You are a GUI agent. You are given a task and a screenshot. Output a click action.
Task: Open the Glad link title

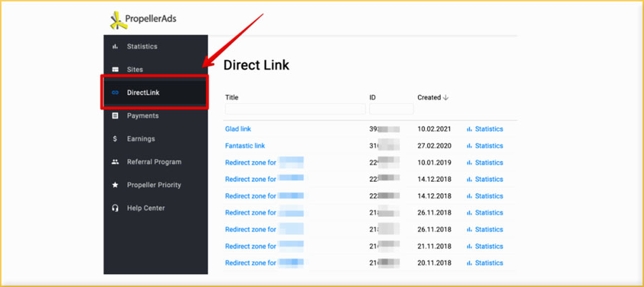[x=238, y=129]
